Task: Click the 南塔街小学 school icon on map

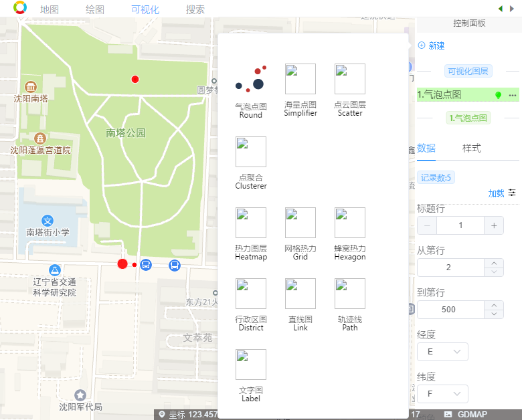Action: (48, 221)
